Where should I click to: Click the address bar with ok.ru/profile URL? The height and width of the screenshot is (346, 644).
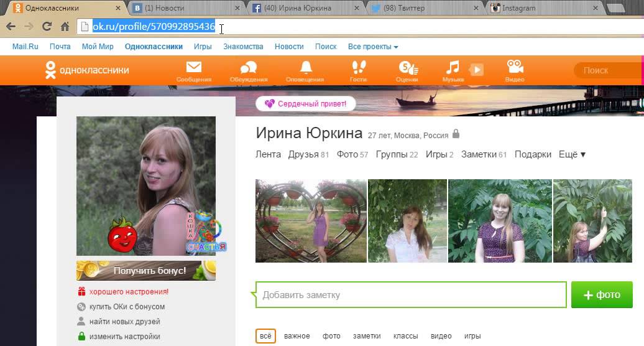pos(361,27)
